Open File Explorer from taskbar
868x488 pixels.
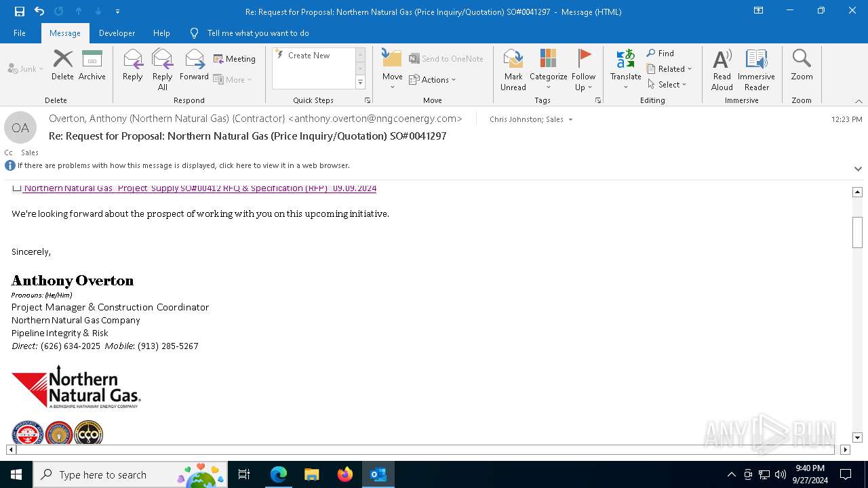click(311, 474)
